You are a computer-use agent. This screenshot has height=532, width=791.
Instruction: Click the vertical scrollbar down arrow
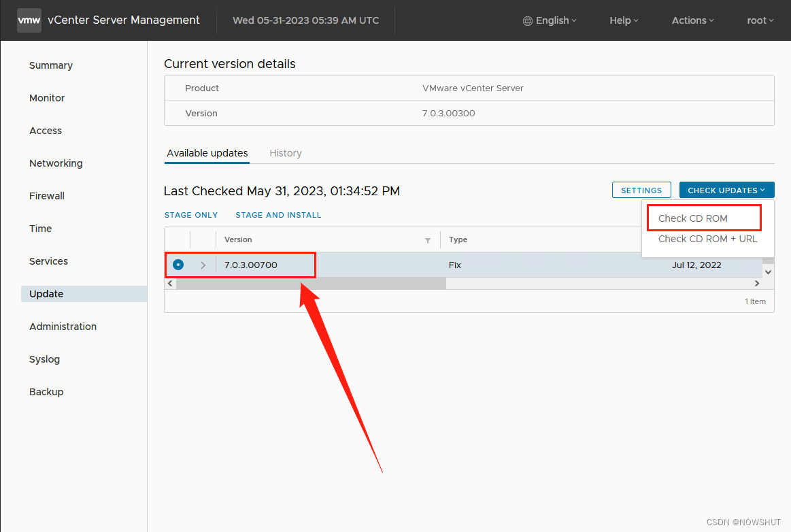[x=768, y=272]
